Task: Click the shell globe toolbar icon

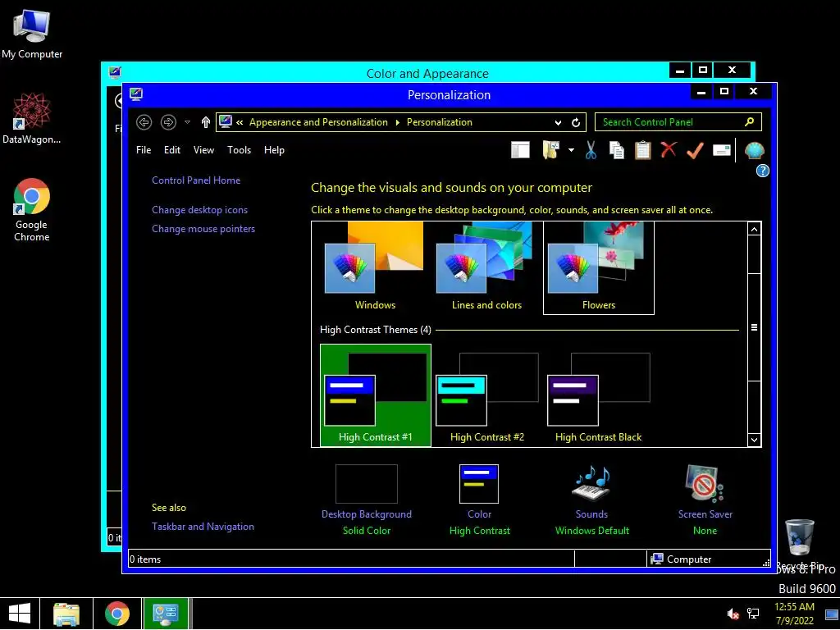Action: coord(754,151)
